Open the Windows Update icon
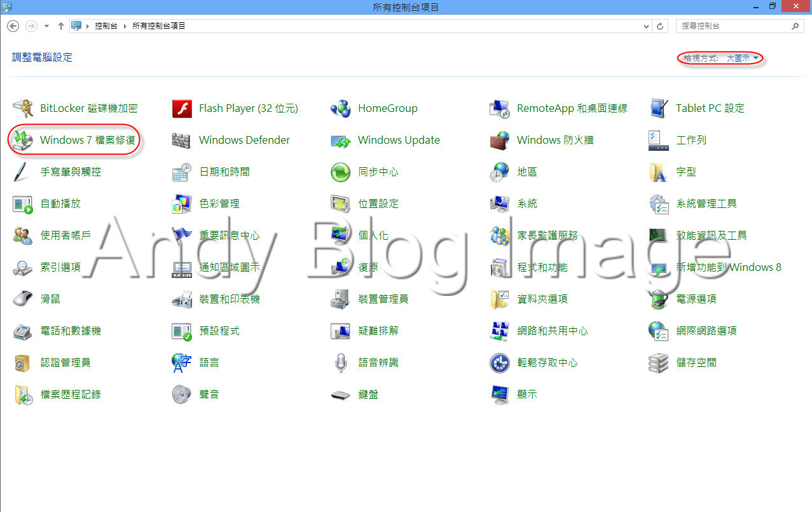 point(341,140)
